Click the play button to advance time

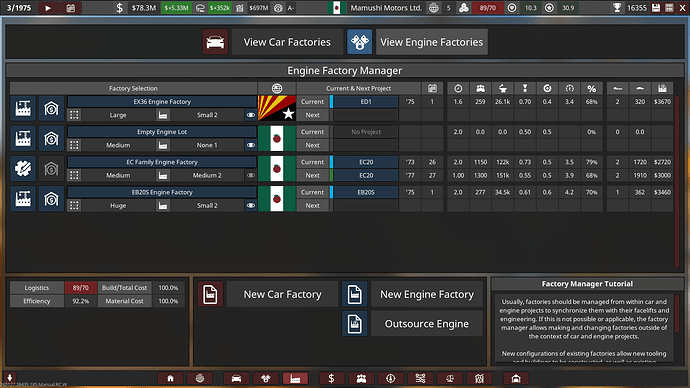click(48, 7)
